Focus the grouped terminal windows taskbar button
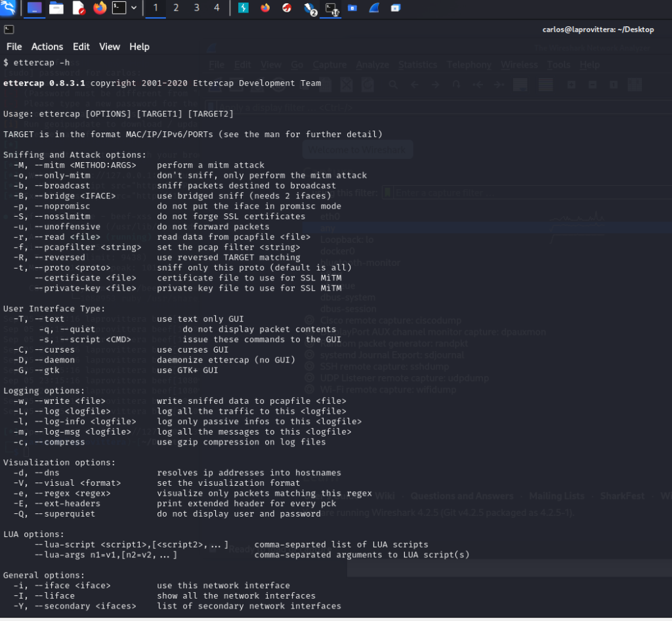Image resolution: width=672 pixels, height=621 pixels. click(x=330, y=8)
